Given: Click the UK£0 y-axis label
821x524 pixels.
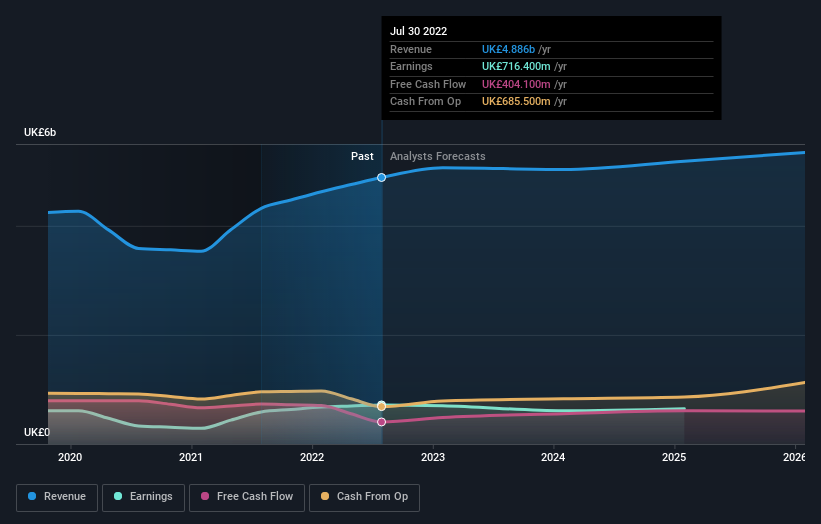Looking at the screenshot, I should click(37, 432).
